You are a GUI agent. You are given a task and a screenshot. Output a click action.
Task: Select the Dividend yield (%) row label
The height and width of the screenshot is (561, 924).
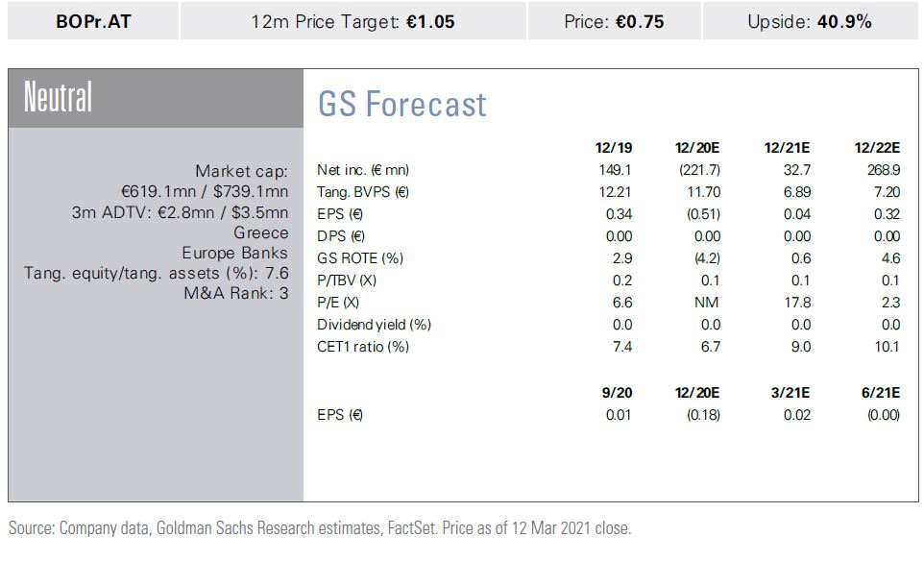coord(374,325)
